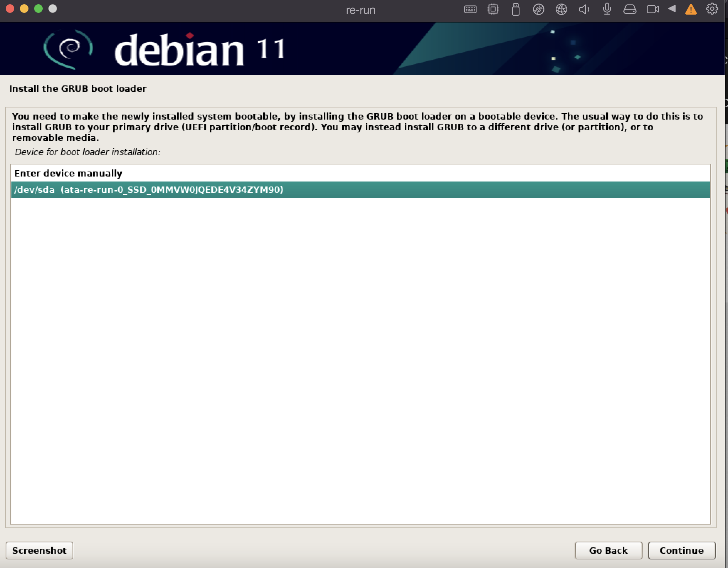The image size is (728, 568).
Task: Click the Continue button
Action: tap(681, 550)
